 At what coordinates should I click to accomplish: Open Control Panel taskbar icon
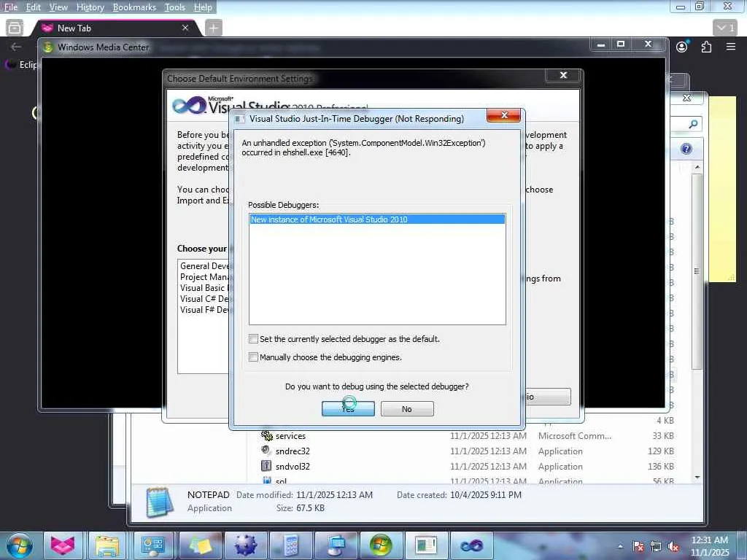(152, 545)
